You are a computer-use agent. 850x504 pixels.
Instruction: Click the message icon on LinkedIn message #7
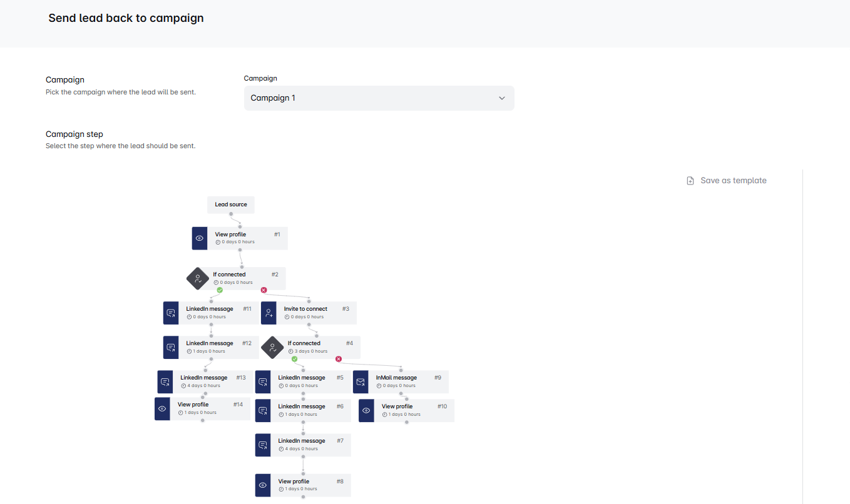(263, 445)
